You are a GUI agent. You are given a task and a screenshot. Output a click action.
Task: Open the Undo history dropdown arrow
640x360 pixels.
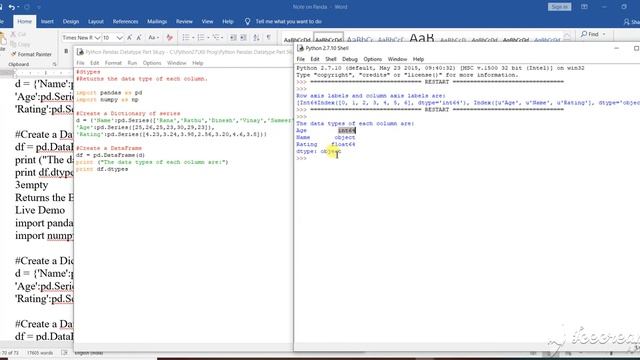19,7
